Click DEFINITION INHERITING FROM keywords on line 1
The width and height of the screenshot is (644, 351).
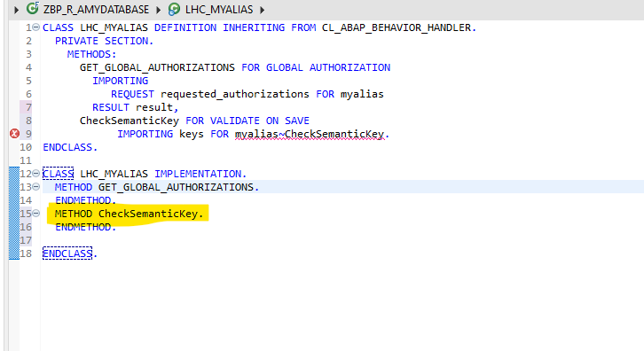coord(235,27)
